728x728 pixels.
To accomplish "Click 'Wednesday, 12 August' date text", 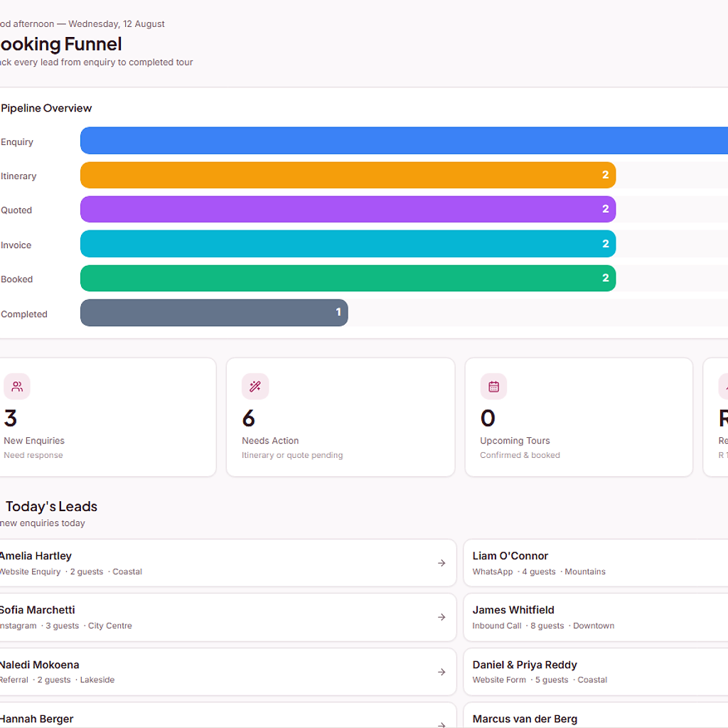I will (x=117, y=23).
